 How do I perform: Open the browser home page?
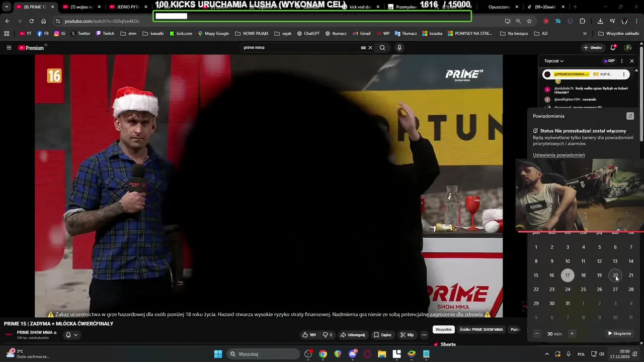pos(43,21)
